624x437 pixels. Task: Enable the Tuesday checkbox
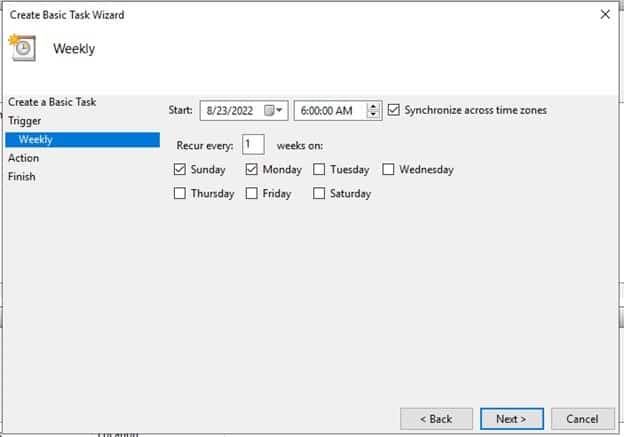point(319,170)
